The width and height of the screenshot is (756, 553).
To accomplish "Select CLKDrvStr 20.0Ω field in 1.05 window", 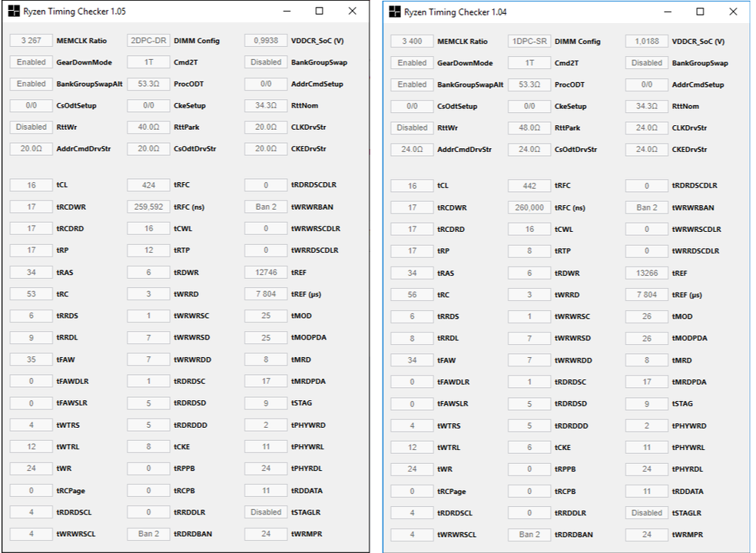I will 266,127.
